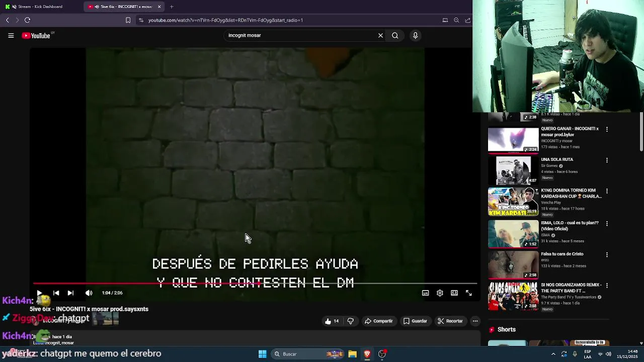The width and height of the screenshot is (644, 362).
Task: Open player settings gear
Action: coord(440,293)
